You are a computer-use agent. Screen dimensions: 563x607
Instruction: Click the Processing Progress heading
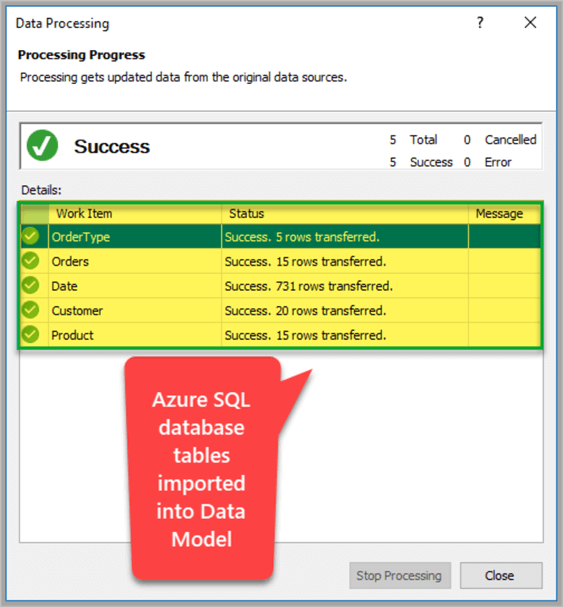click(81, 55)
